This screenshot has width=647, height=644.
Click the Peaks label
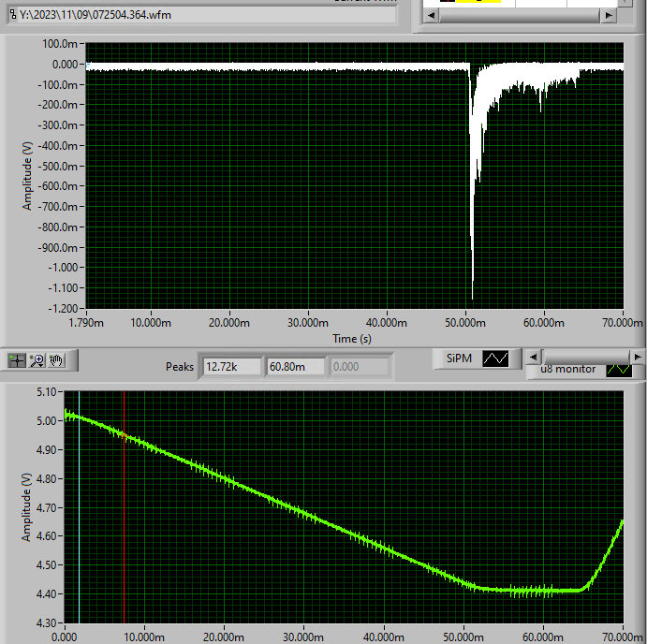pyautogui.click(x=180, y=367)
